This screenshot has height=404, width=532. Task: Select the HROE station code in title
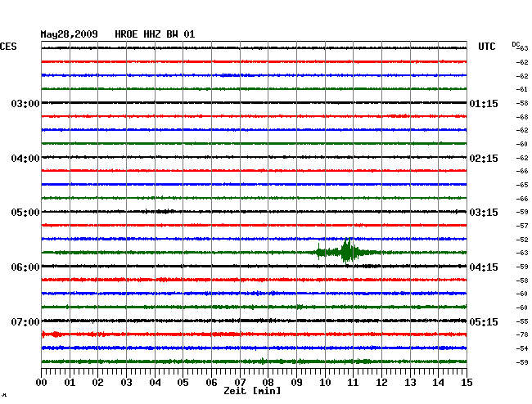pos(126,34)
